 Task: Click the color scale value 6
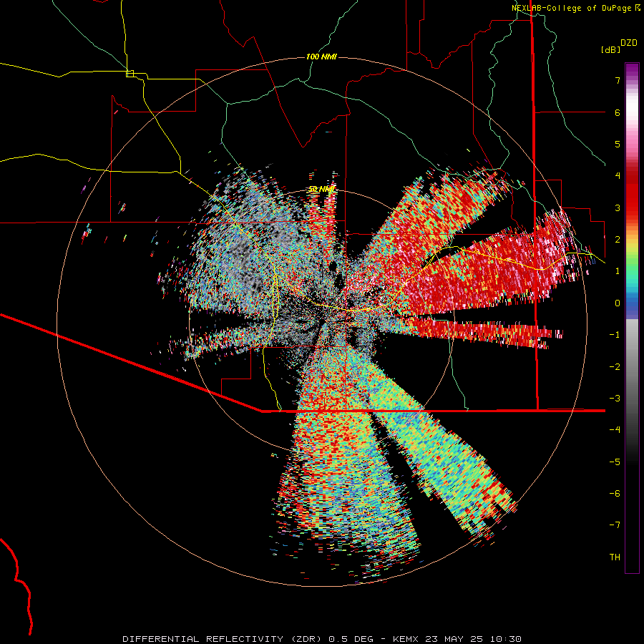618,112
